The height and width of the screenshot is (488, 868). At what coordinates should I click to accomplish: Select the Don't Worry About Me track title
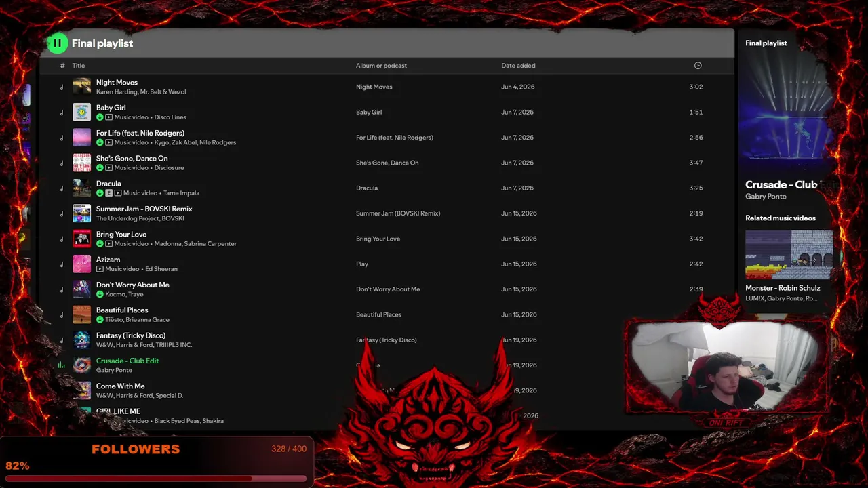[132, 285]
